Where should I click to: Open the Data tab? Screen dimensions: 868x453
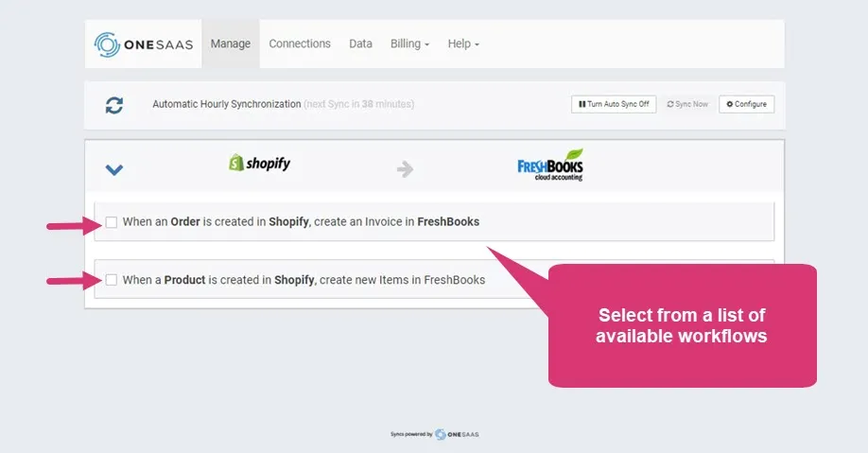(x=360, y=44)
